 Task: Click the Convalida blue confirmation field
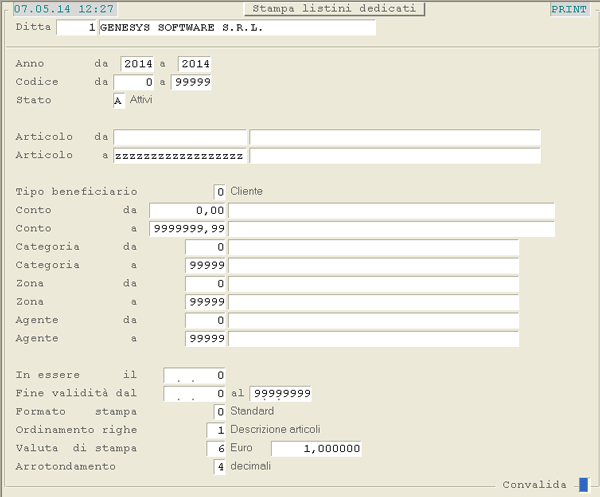(x=584, y=484)
